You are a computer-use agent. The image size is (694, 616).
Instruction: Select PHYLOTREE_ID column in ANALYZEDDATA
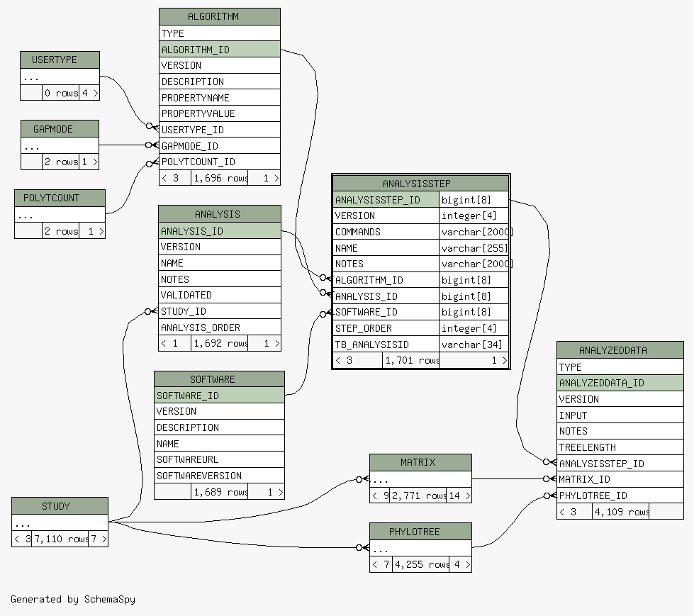coord(620,495)
